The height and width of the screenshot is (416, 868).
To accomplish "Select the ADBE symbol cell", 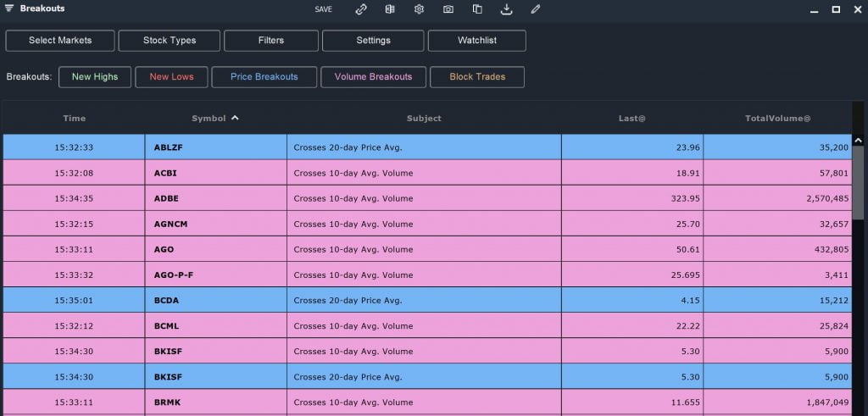I will tap(216, 198).
